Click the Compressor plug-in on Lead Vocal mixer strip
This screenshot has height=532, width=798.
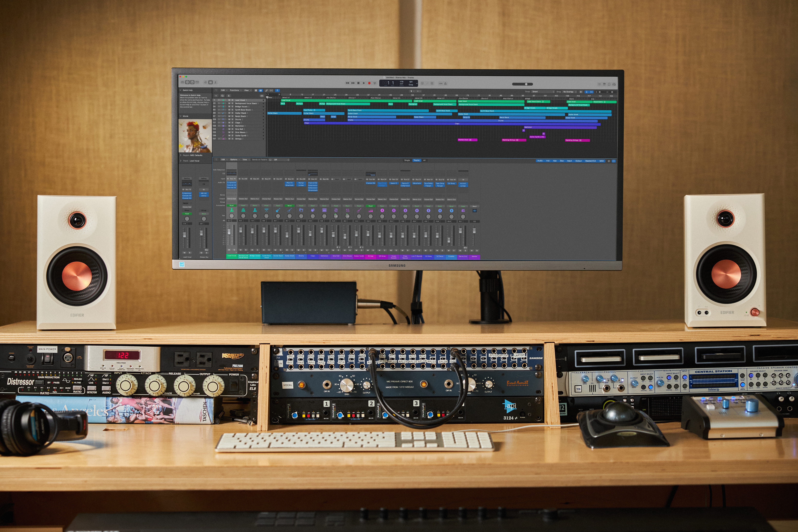tap(231, 182)
